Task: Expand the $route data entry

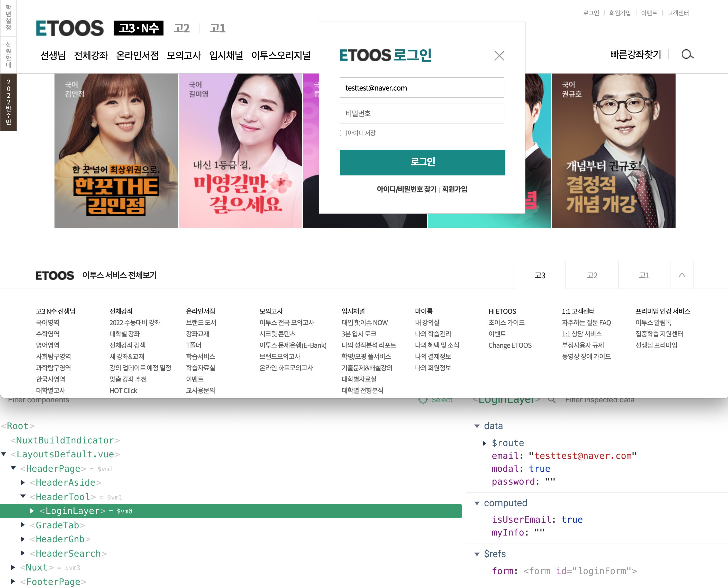Action: click(x=484, y=443)
